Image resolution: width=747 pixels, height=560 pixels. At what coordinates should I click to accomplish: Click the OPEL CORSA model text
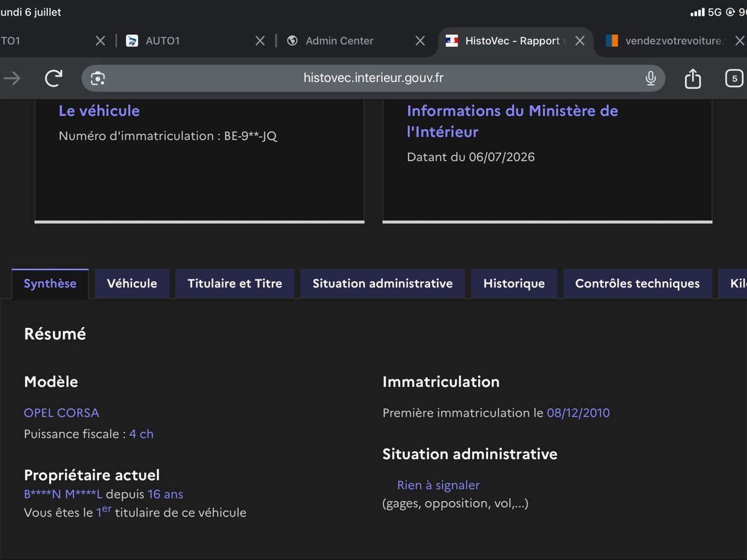pyautogui.click(x=61, y=413)
